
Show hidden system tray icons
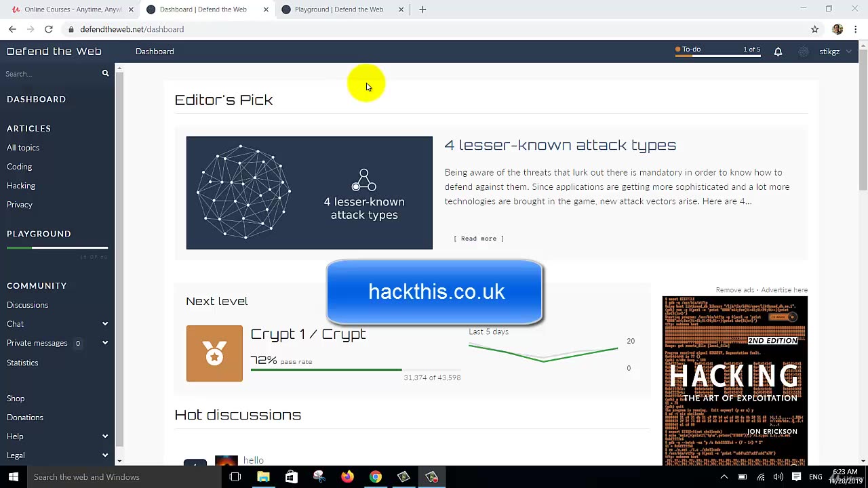pyautogui.click(x=724, y=477)
